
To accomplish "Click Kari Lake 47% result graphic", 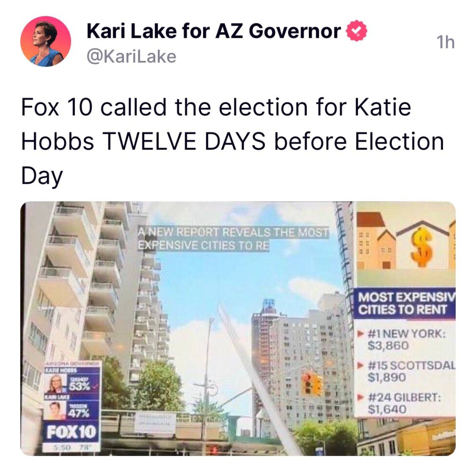I will point(72,408).
